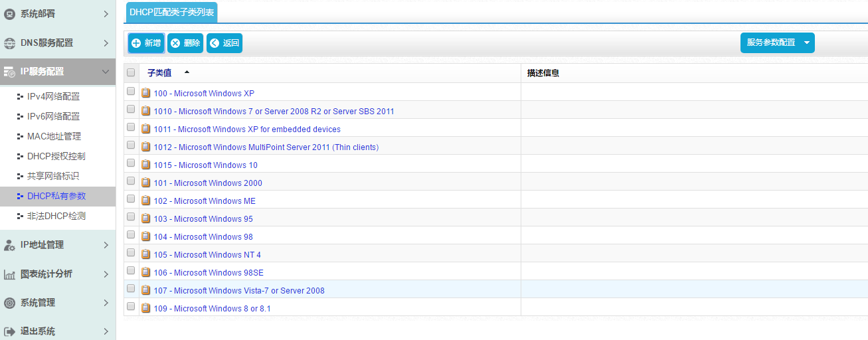Select the DHCP匹配类子类列表 tab

pyautogui.click(x=171, y=12)
